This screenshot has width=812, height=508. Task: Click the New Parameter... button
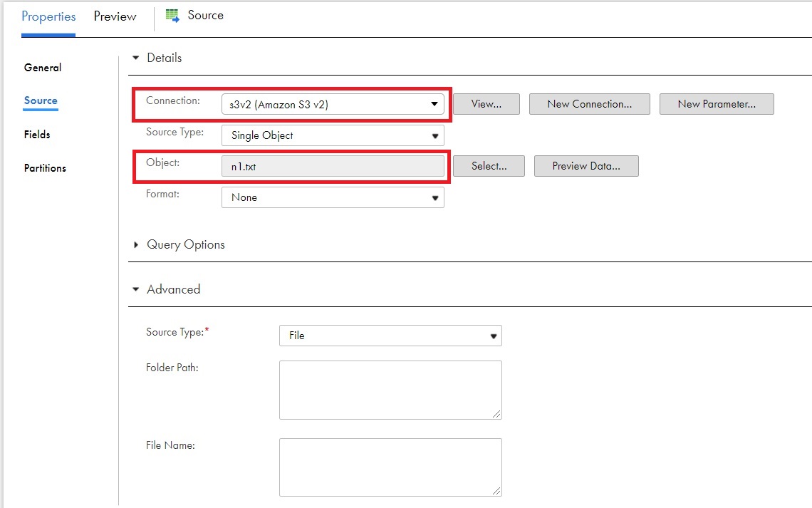click(717, 104)
